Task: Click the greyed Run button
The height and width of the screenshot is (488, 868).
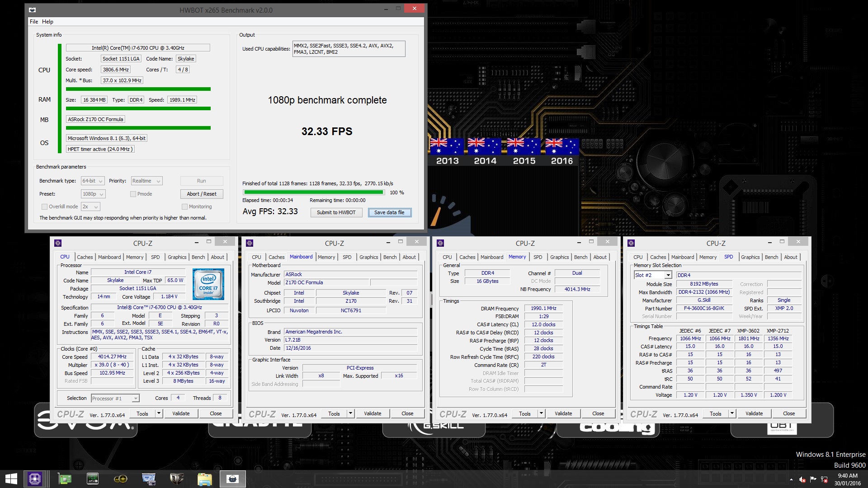Action: pyautogui.click(x=202, y=181)
